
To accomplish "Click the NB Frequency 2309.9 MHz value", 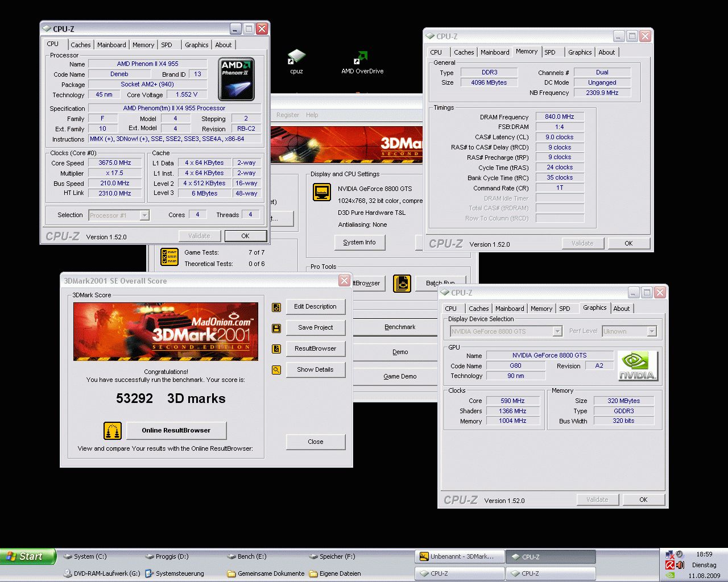I will 602,93.
